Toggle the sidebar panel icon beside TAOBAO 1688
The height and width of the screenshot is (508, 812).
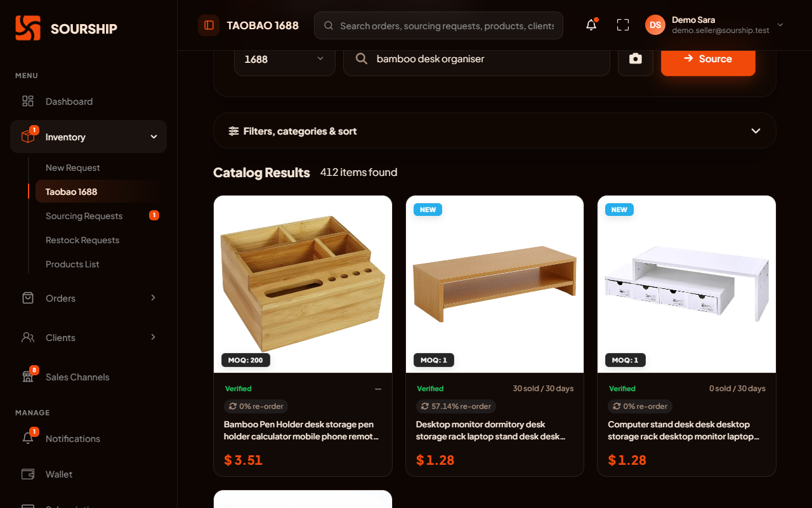[x=209, y=25]
